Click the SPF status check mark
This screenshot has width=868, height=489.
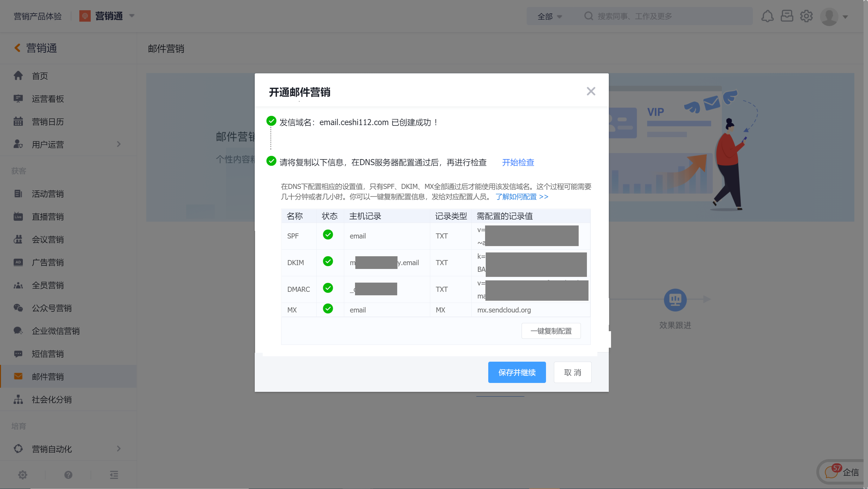(x=328, y=235)
